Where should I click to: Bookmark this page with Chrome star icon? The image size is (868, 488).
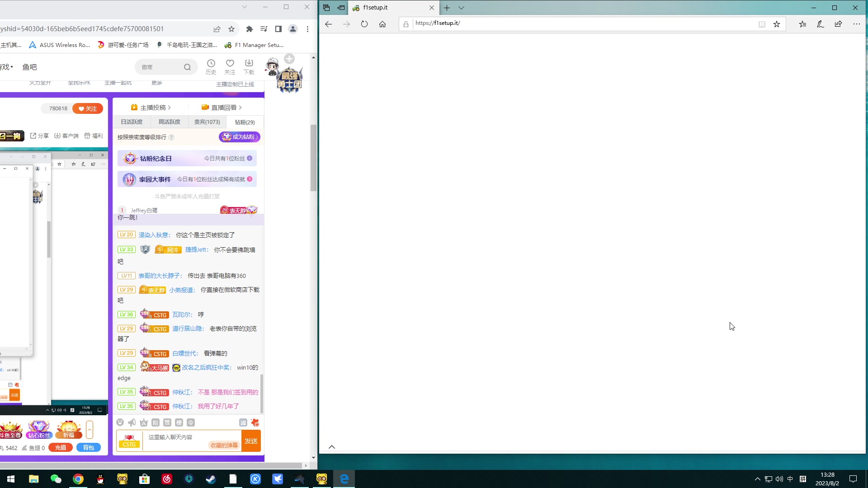pos(231,29)
